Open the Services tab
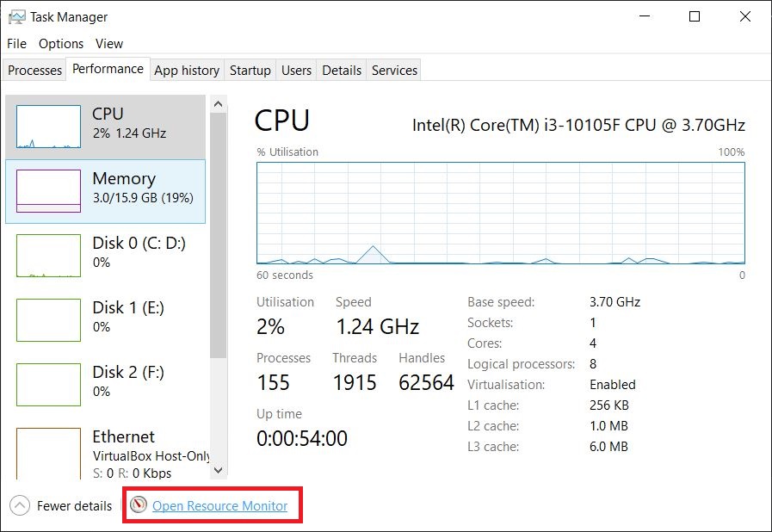This screenshot has width=772, height=532. tap(394, 71)
